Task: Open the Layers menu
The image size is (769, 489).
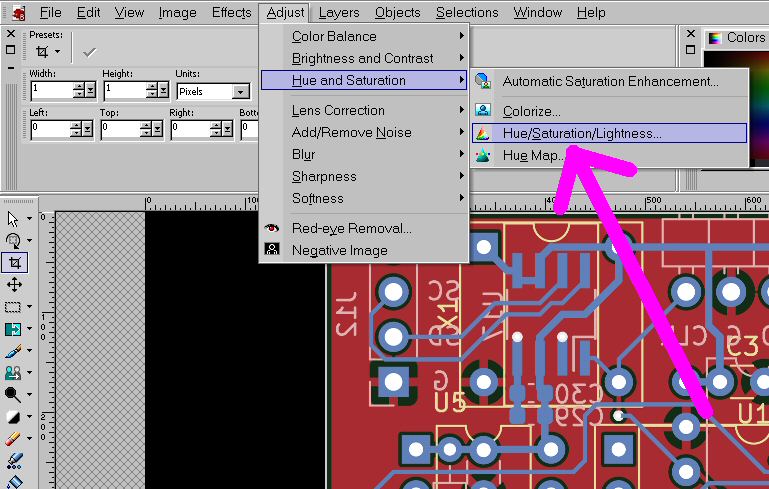Action: pyautogui.click(x=339, y=13)
